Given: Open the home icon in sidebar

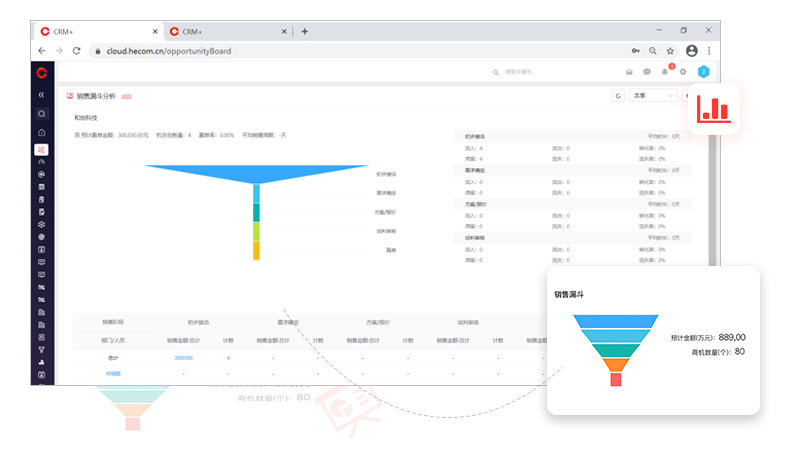Looking at the screenshot, I should click(x=41, y=132).
